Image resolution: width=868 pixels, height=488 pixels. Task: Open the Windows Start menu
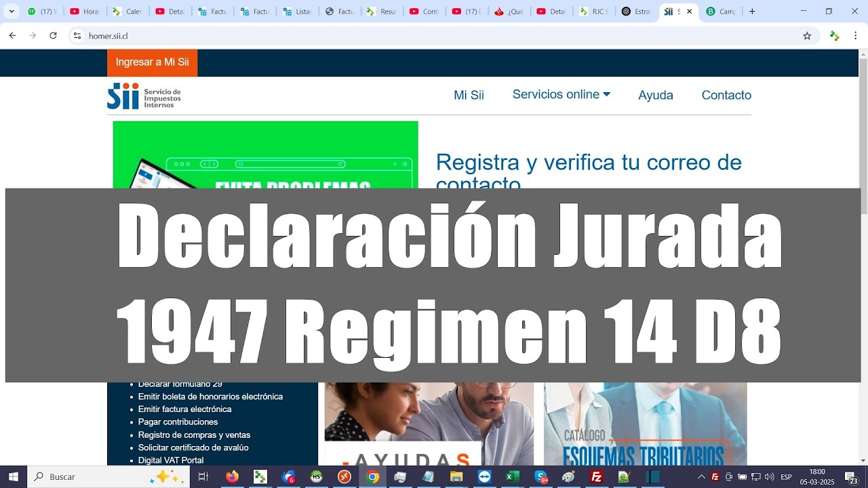[14, 477]
